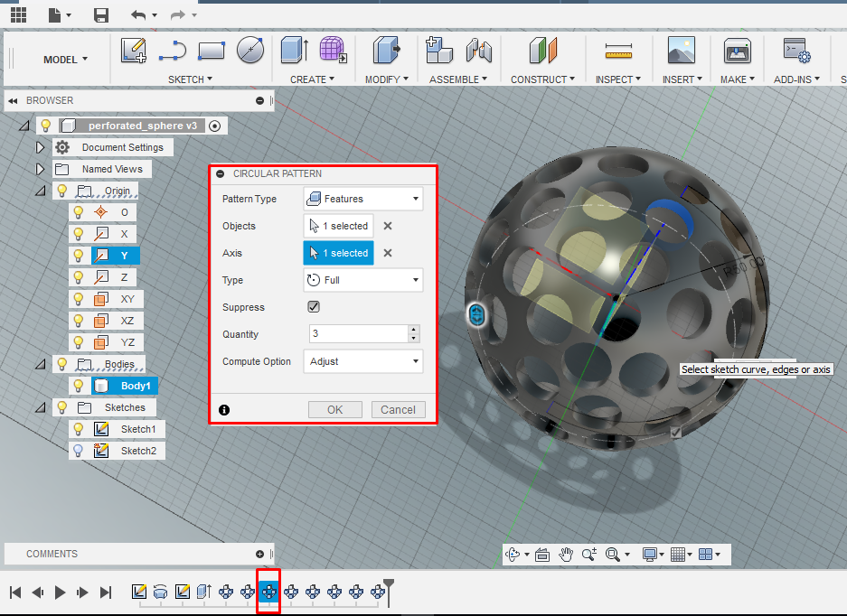Play the timeline
Viewport: 847px width, 616px height.
(x=60, y=593)
